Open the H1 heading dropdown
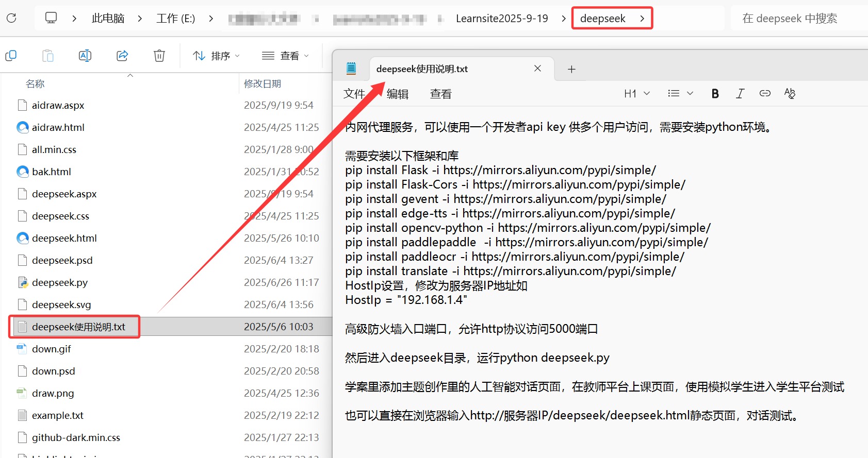This screenshot has width=868, height=458. pos(636,93)
